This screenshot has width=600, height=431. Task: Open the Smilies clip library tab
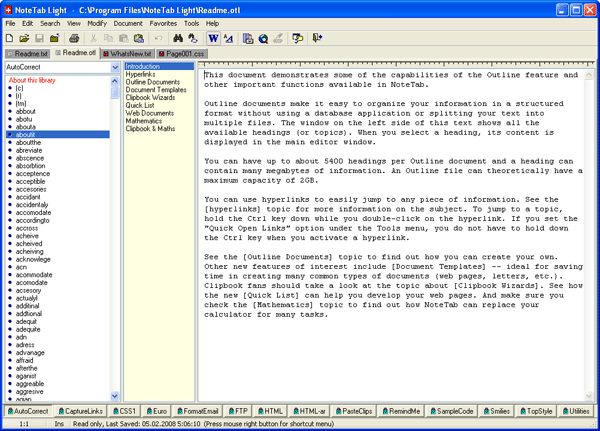click(x=497, y=411)
